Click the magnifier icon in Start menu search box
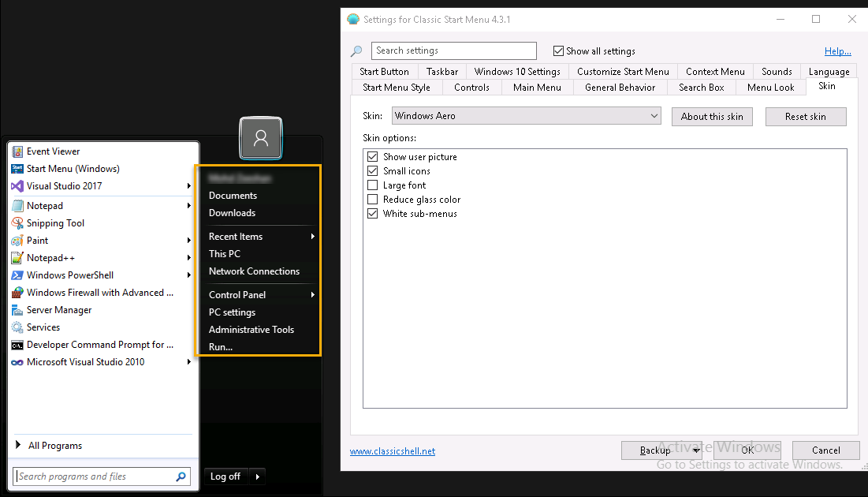868x497 pixels. (181, 476)
